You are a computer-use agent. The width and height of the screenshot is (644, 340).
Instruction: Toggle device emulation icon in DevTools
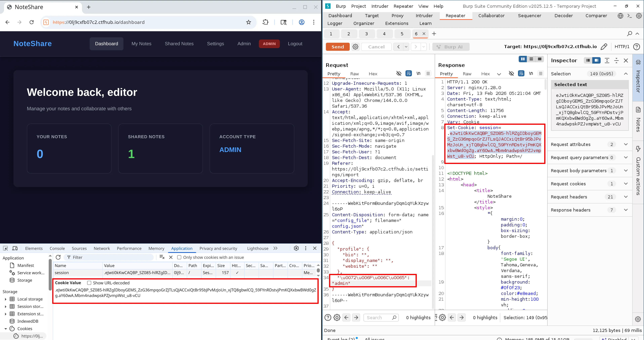(15, 248)
